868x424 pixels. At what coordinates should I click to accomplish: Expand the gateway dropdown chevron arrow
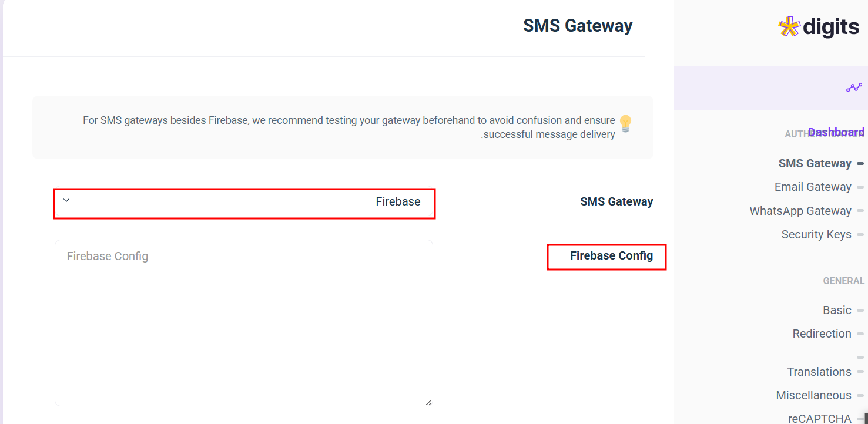click(x=66, y=200)
